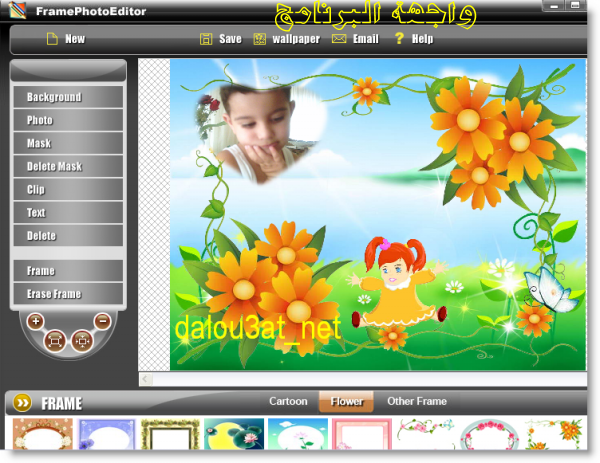Image resolution: width=600 pixels, height=463 pixels.
Task: Expand the FRAME panel double-arrow button
Action: pyautogui.click(x=22, y=403)
